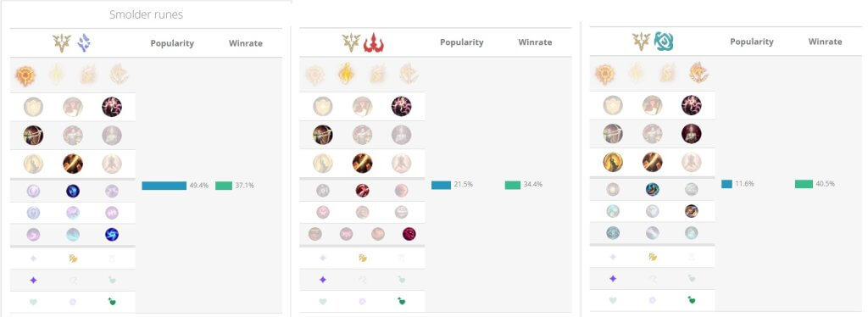
Task: Select highlighted Conqueror keystone in Inspiration panel
Action: [699, 73]
